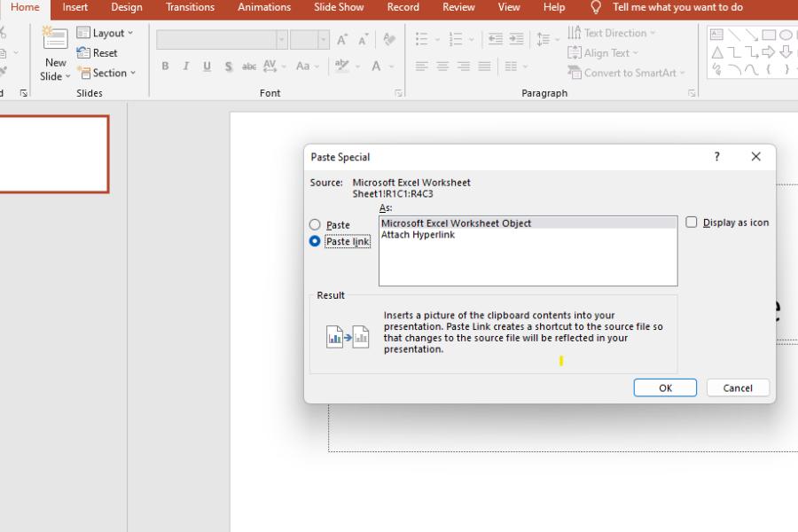Screen dimensions: 798x532
Task: Decrease font size with the smaller A
Action: click(x=363, y=40)
